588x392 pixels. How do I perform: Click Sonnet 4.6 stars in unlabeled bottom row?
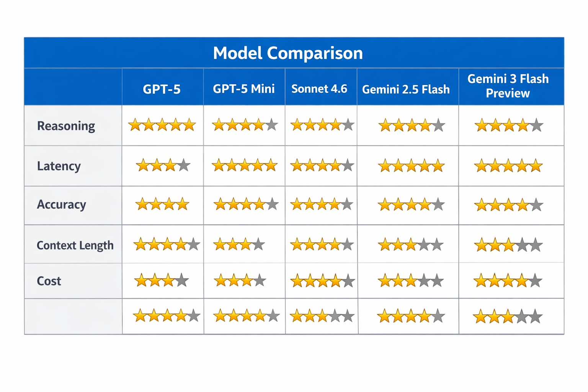click(322, 316)
